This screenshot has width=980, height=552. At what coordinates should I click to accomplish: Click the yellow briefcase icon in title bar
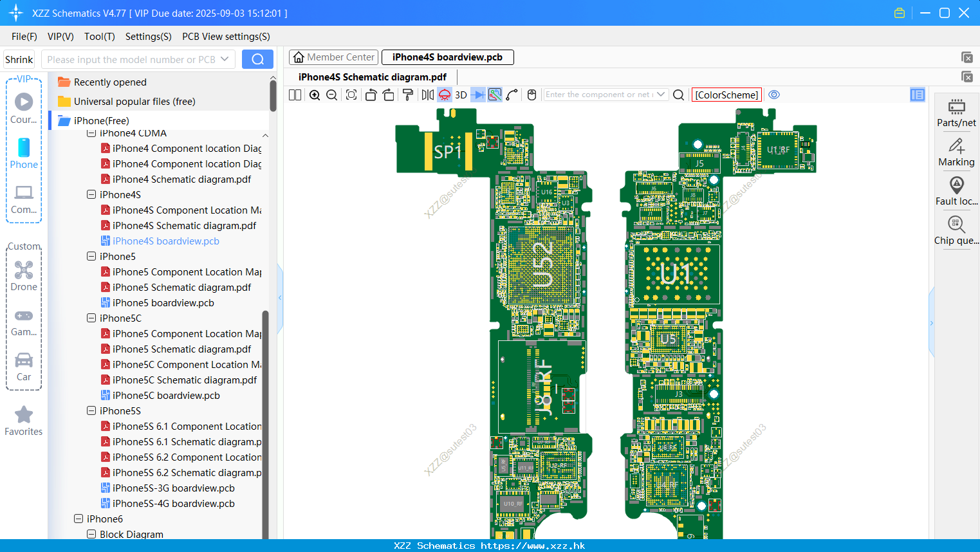(x=900, y=13)
